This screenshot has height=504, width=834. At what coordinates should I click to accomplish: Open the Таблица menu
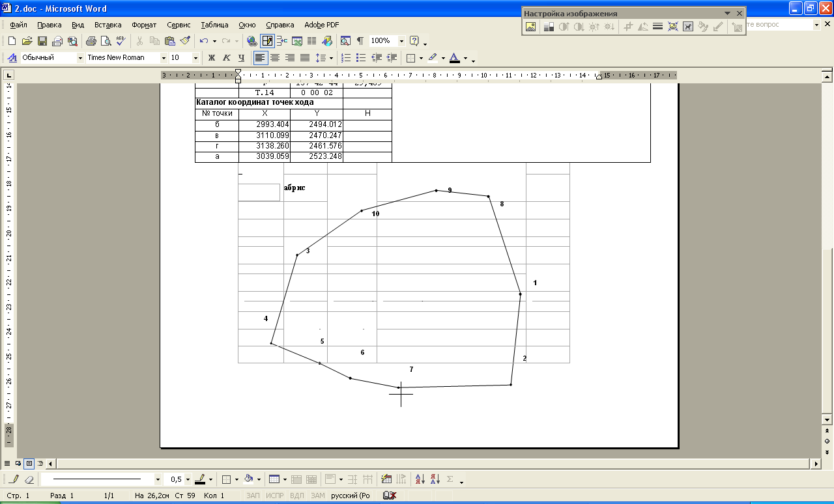point(214,25)
